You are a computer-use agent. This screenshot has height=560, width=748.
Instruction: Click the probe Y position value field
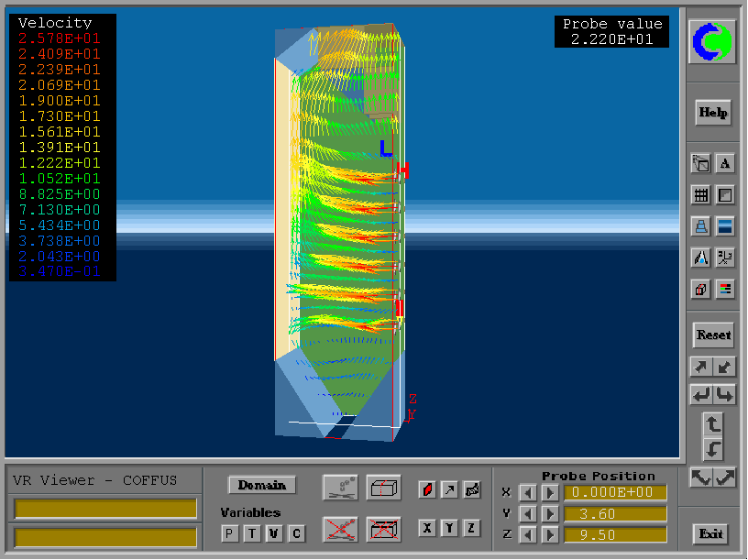click(x=614, y=514)
